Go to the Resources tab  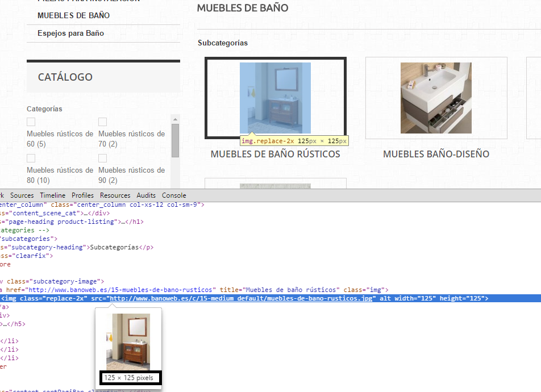coord(115,195)
